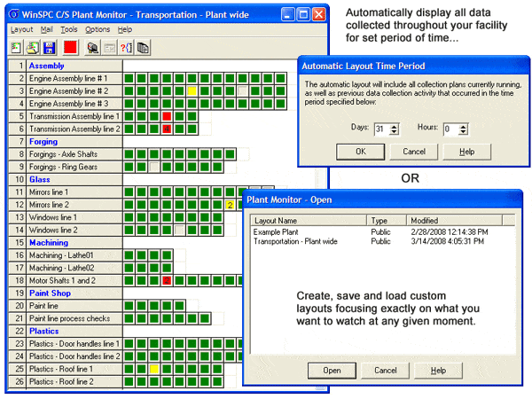Viewport: 532px width, 399px height.
Task: Decrease Days value with the down arrow
Action: [394, 132]
